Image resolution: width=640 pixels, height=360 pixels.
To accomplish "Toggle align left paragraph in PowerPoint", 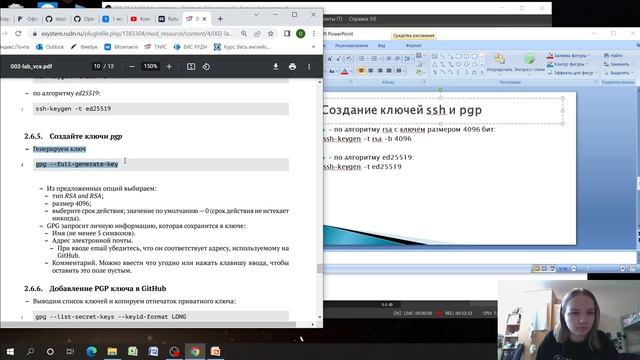I will [x=361, y=71].
